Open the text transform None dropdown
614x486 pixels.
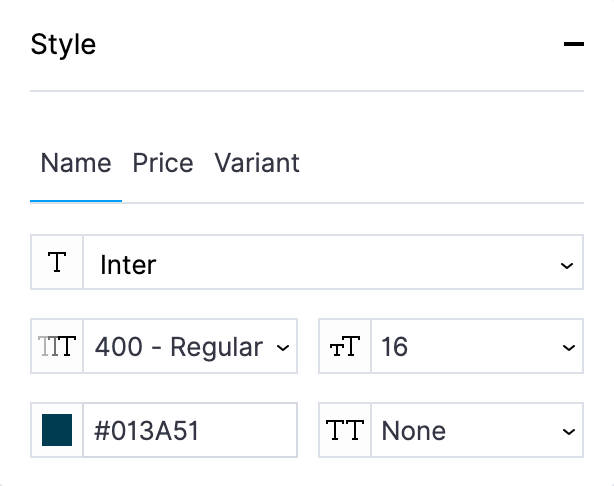coord(465,431)
